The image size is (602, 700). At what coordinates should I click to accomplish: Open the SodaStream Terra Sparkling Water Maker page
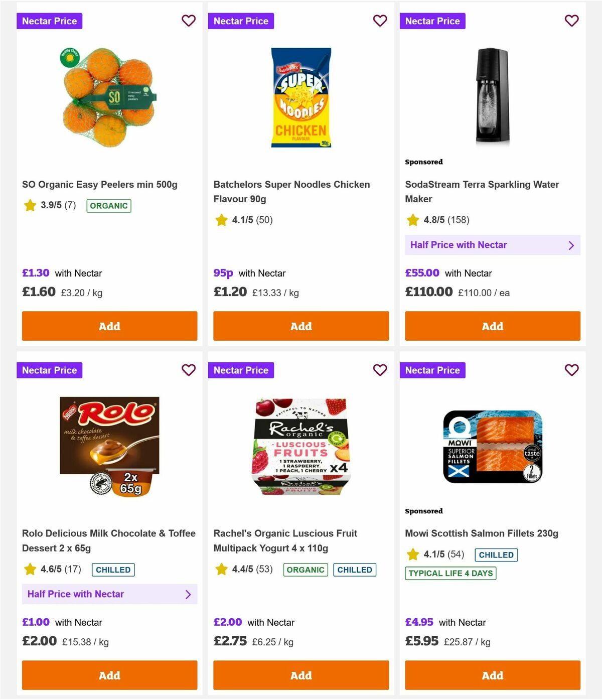482,192
